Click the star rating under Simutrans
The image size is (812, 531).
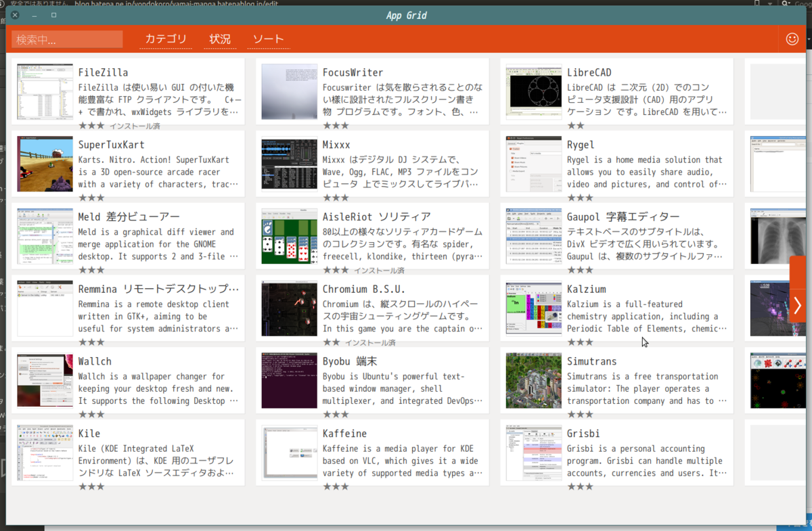click(x=580, y=414)
